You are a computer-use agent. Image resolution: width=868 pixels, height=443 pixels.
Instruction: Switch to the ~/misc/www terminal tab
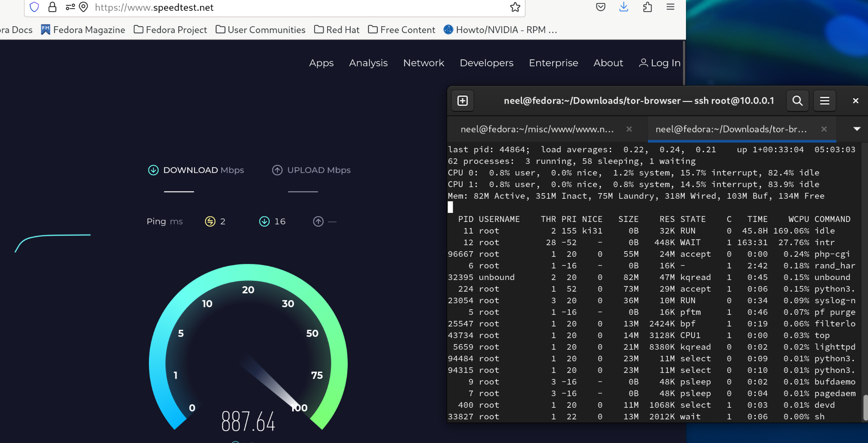(537, 129)
